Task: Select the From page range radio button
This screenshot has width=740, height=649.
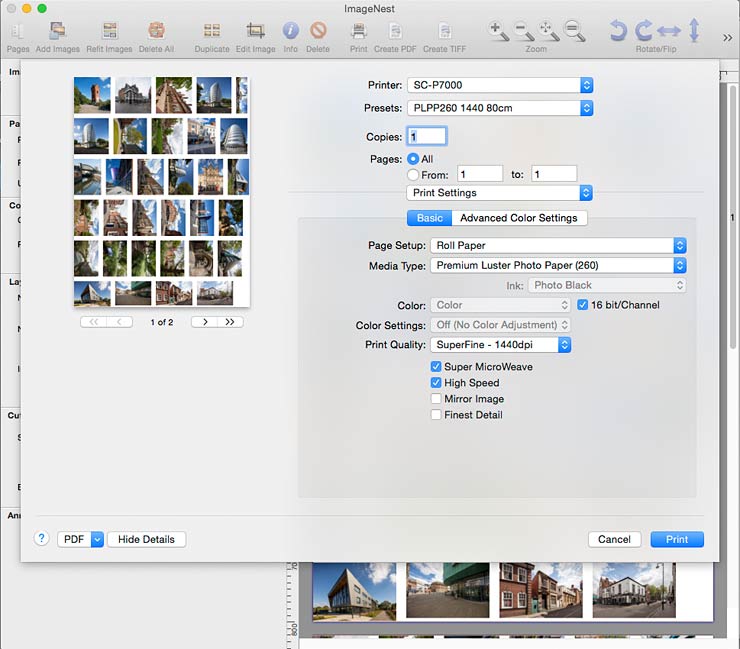Action: pyautogui.click(x=413, y=175)
